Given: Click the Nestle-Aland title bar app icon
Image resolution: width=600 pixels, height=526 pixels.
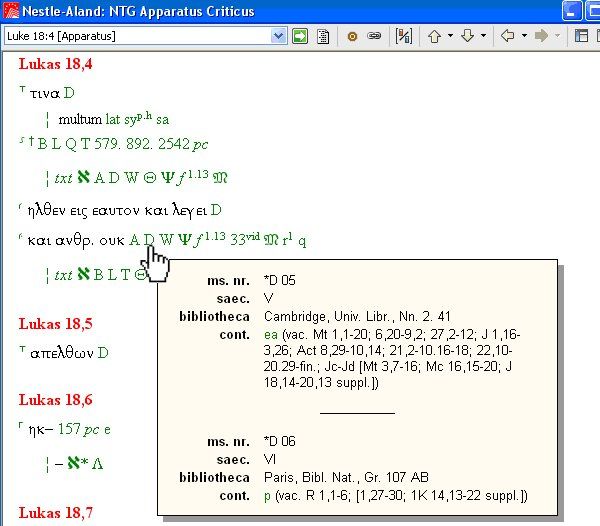Looking at the screenshot, I should click(x=11, y=10).
